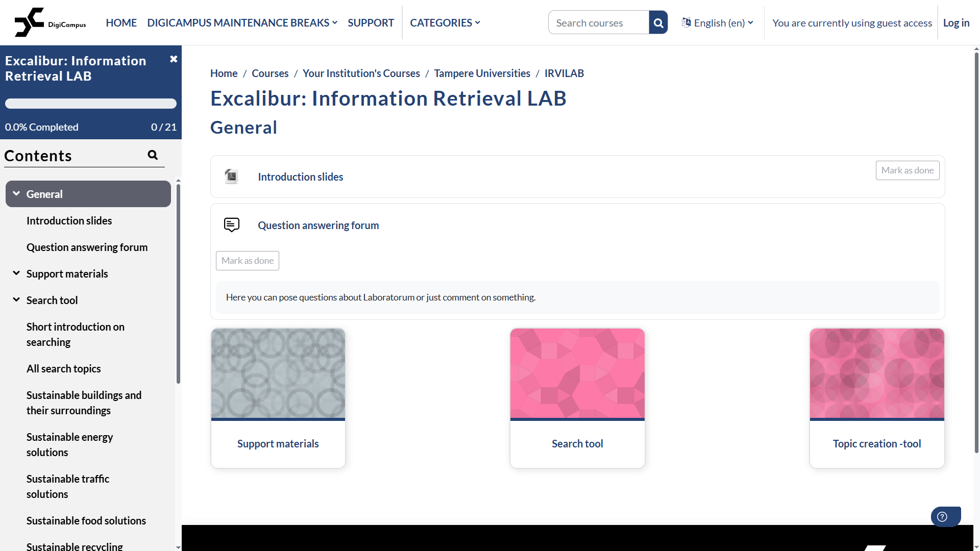Open the Categories dropdown menu
This screenshot has width=980, height=551.
point(445,22)
